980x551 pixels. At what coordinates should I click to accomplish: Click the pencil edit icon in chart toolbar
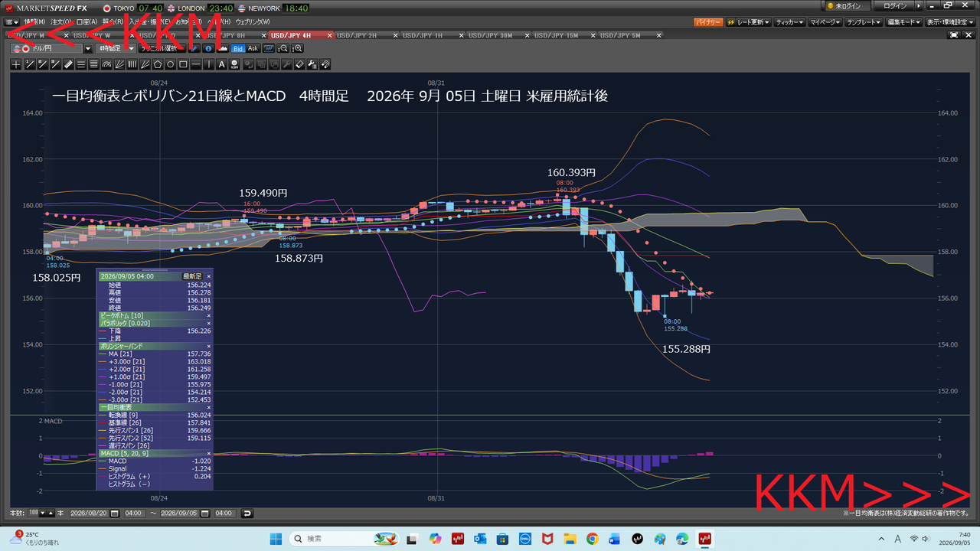(194, 48)
